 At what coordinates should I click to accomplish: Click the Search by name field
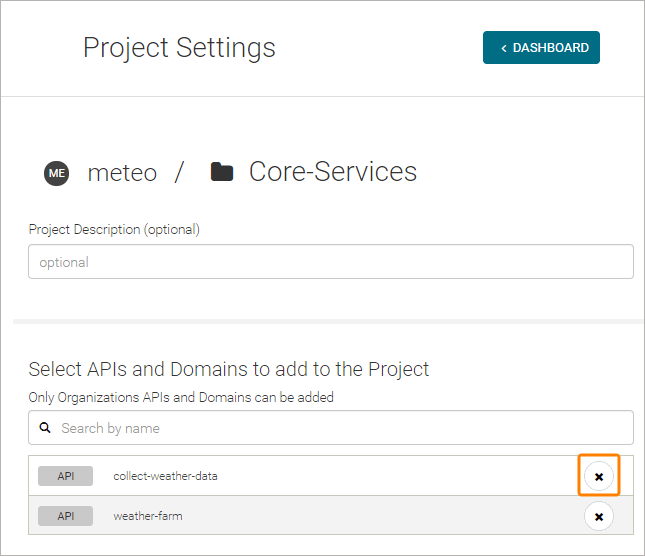point(340,428)
